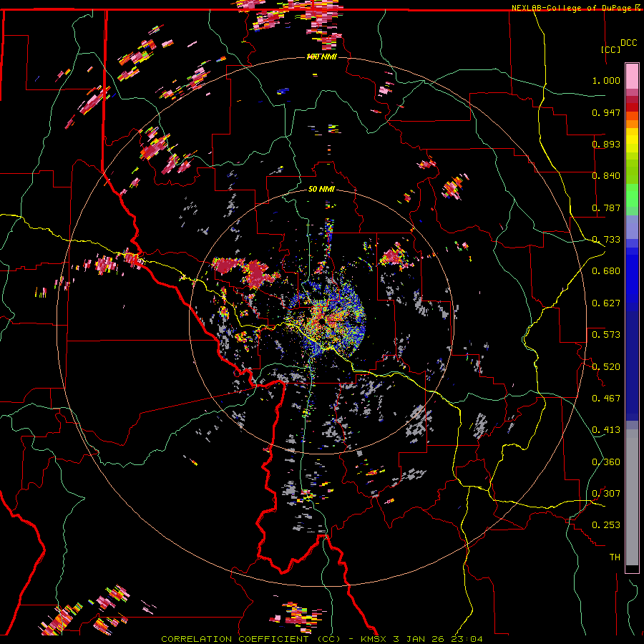Click the 0.733 legend value
644x644 pixels.
click(606, 240)
